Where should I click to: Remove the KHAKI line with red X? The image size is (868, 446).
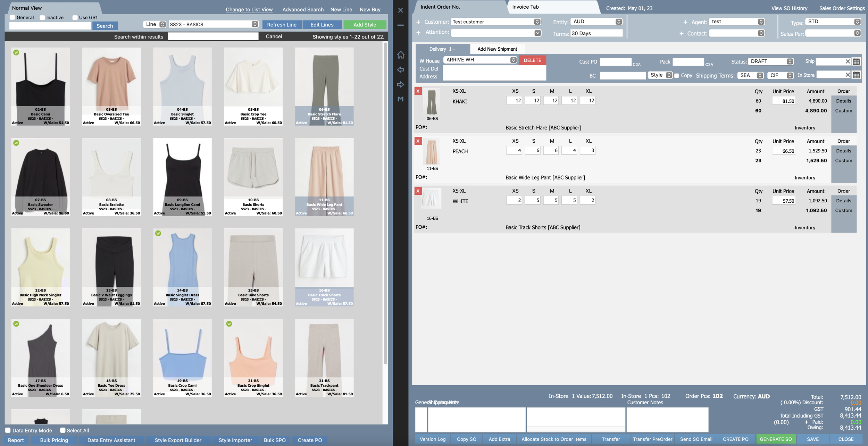(418, 91)
